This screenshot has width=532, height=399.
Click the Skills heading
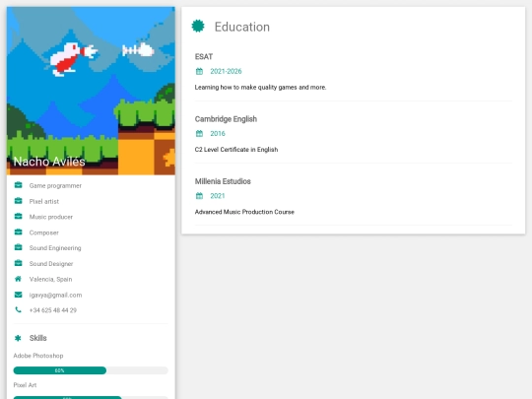pyautogui.click(x=38, y=338)
